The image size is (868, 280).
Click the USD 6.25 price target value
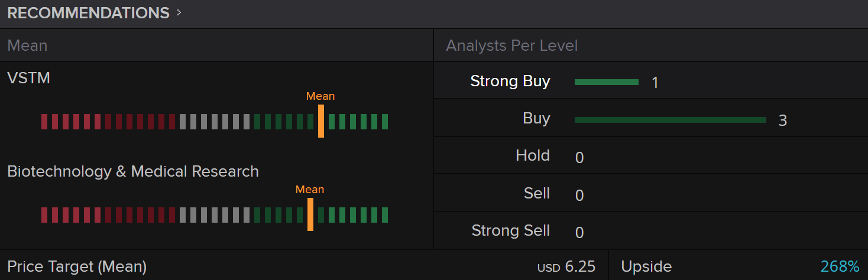[566, 266]
